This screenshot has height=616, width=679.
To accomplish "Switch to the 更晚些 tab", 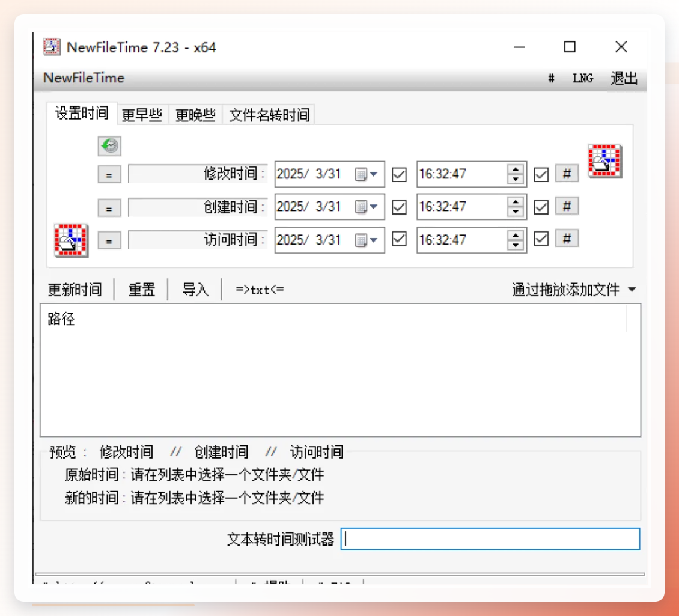I will (x=195, y=115).
